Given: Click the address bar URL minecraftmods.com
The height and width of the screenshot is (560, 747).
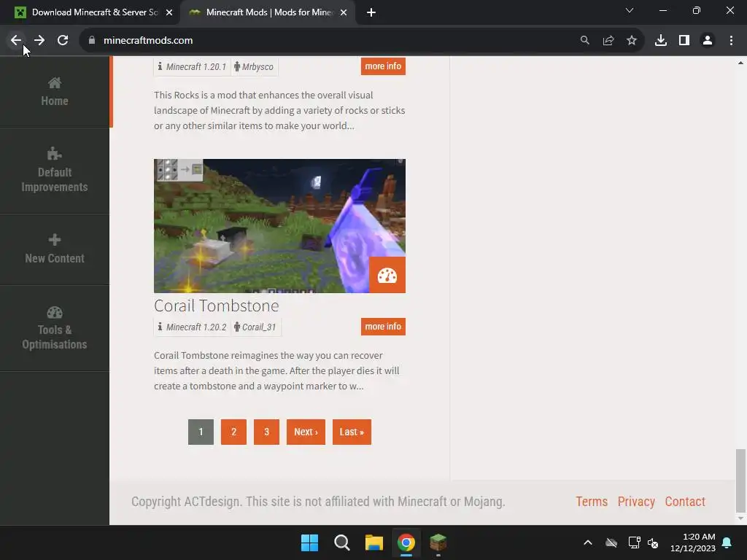Looking at the screenshot, I should tap(148, 41).
